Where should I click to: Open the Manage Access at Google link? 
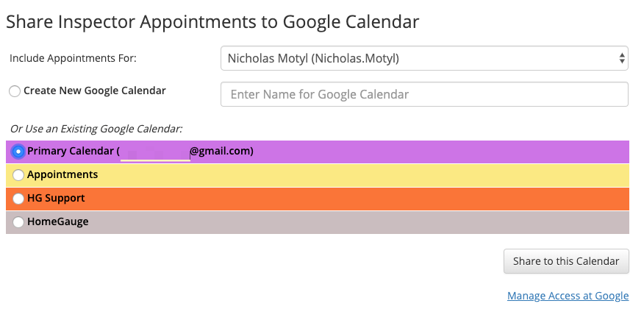coord(568,296)
